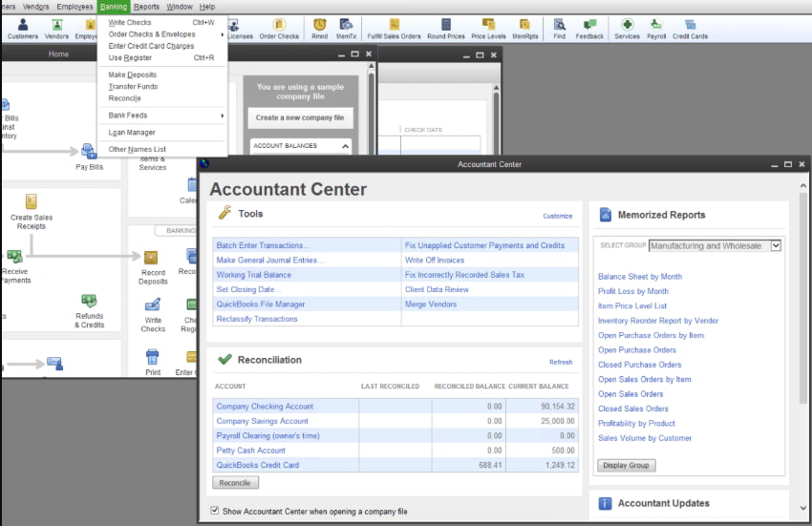Toggle Show Accountant Center when opening checkbox

tap(214, 511)
